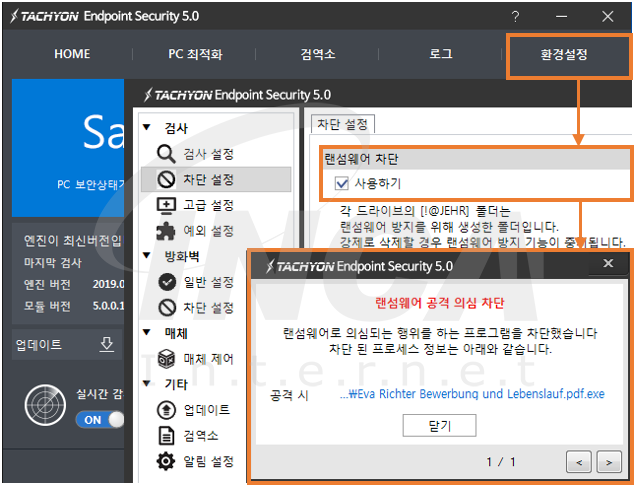
Task: Select 검사 설정 text in tree
Action: pos(208,154)
